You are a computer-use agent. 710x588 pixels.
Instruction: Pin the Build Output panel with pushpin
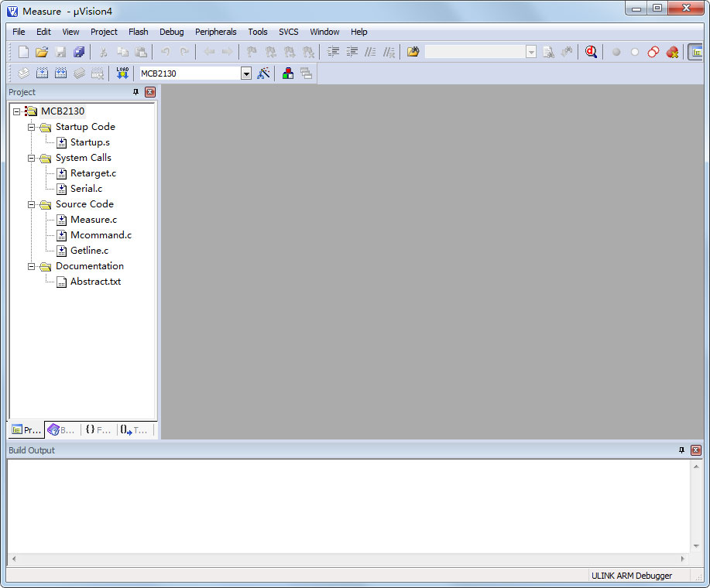coord(681,450)
